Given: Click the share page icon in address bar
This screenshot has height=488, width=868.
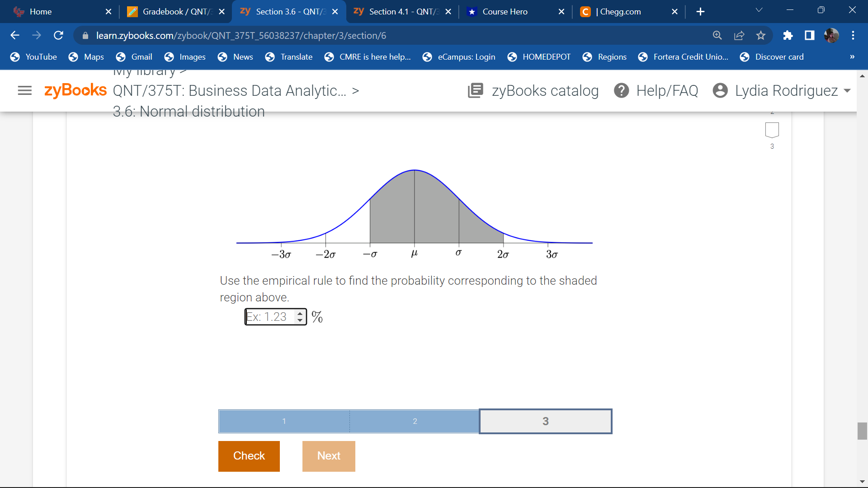Looking at the screenshot, I should (x=739, y=35).
